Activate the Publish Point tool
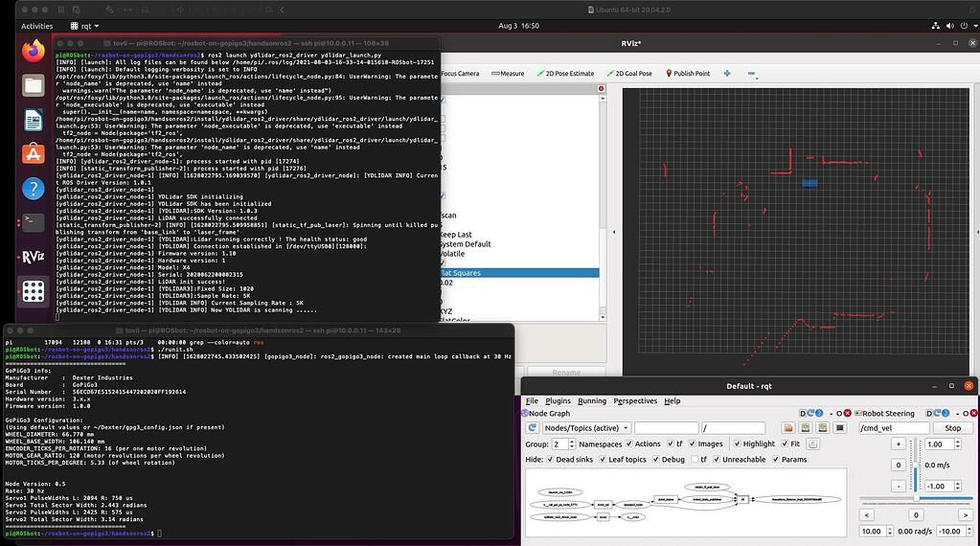 tap(686, 73)
